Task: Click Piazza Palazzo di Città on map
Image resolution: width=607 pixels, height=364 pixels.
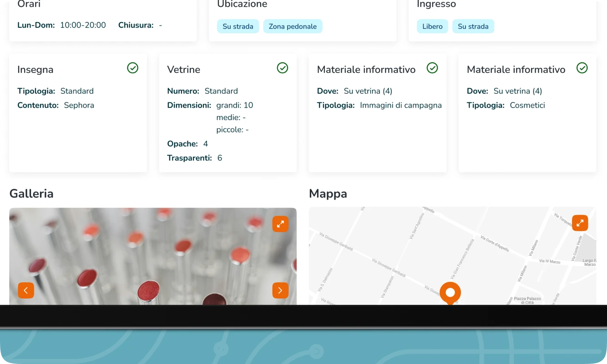Action: click(x=527, y=300)
